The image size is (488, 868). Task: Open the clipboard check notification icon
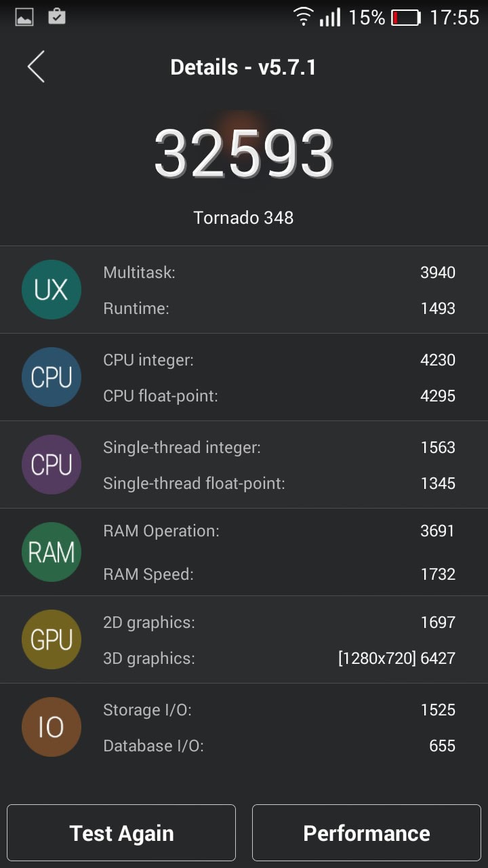[x=57, y=16]
